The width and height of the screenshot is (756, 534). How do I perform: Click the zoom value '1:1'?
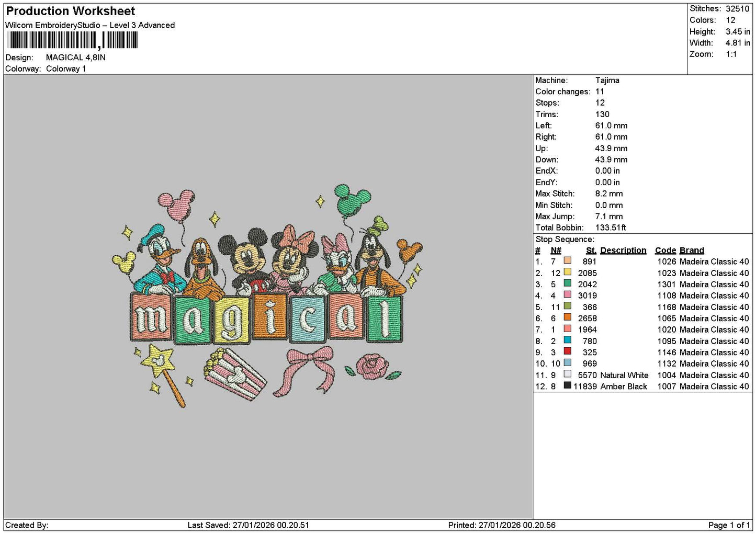pyautogui.click(x=731, y=54)
